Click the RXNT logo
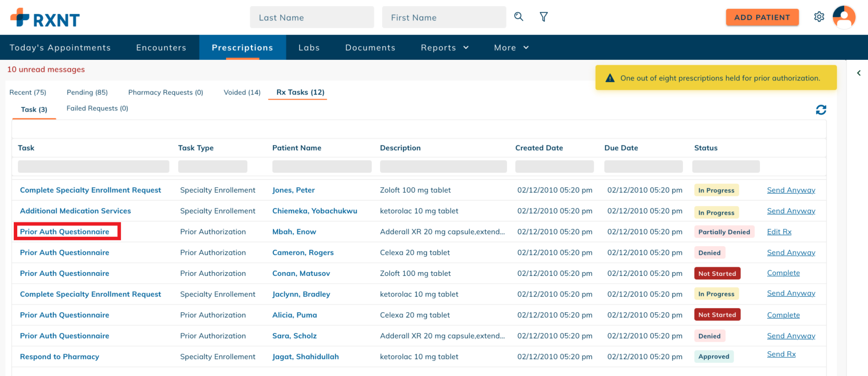868x376 pixels. tap(45, 18)
